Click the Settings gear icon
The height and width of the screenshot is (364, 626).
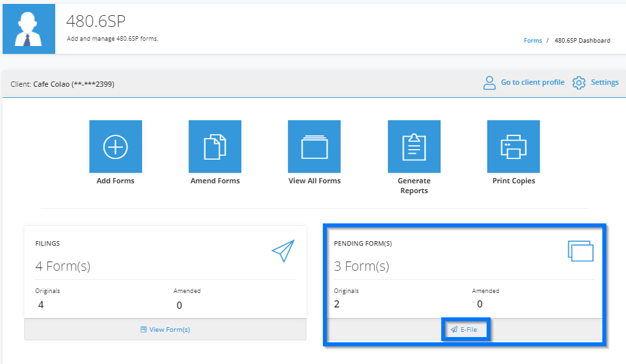[x=579, y=83]
